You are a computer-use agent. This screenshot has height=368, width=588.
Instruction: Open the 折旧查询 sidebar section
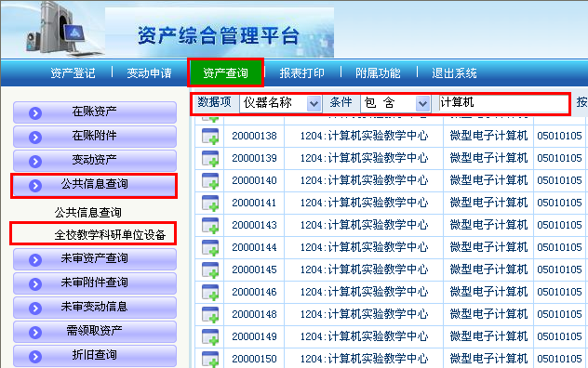[95, 355]
